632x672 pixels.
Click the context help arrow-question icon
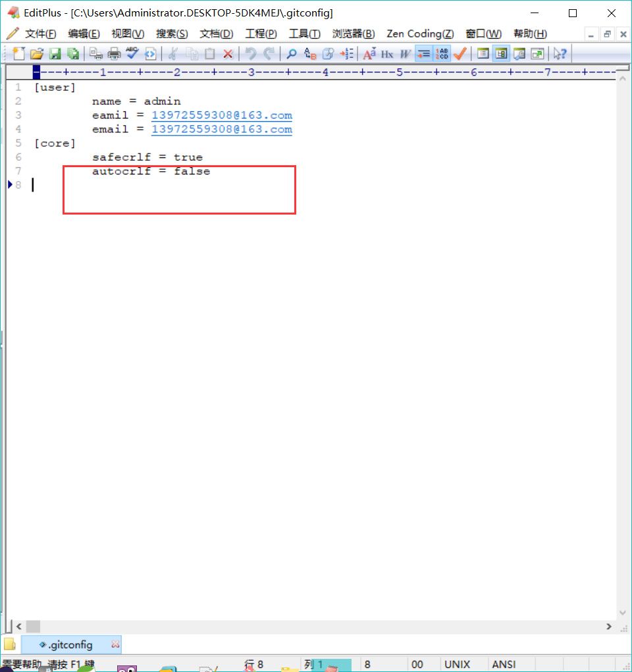(x=560, y=53)
